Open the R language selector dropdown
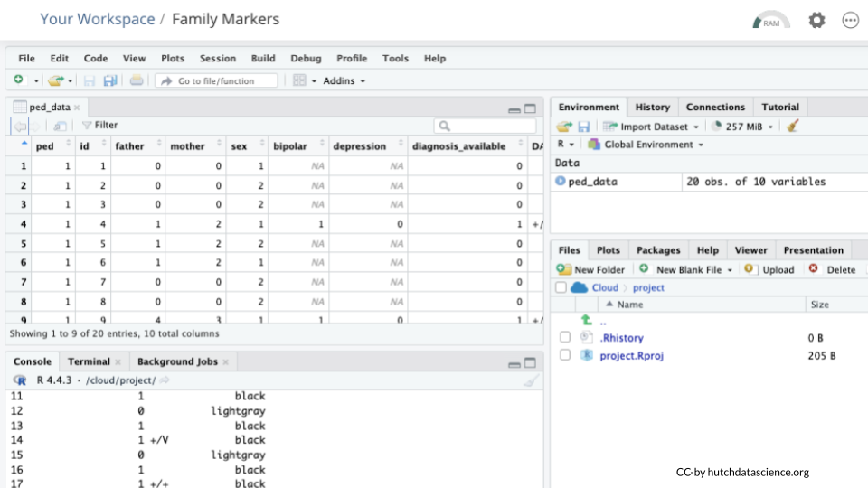Screen dimensions: 868x488 pos(565,145)
